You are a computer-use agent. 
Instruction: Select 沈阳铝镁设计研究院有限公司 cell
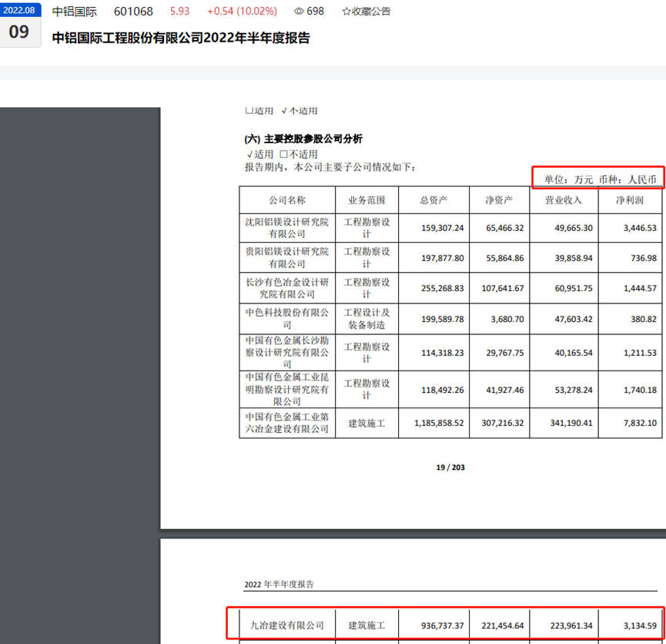point(287,228)
